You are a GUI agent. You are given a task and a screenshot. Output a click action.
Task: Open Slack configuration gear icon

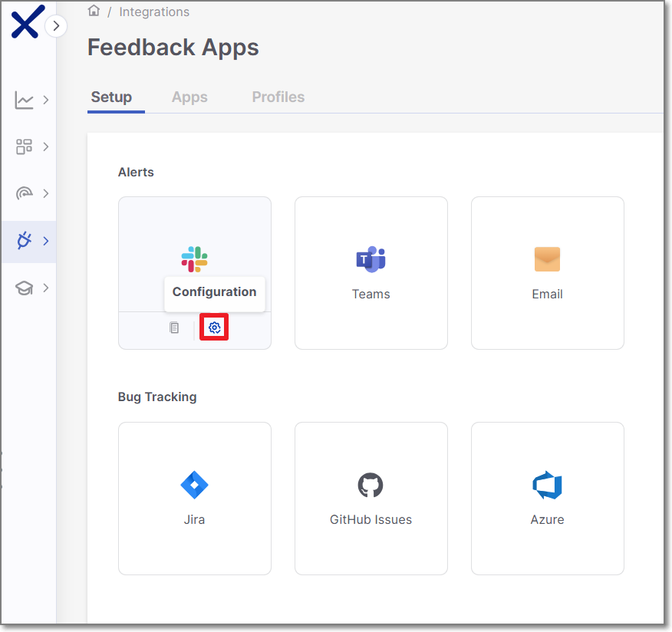pos(215,328)
